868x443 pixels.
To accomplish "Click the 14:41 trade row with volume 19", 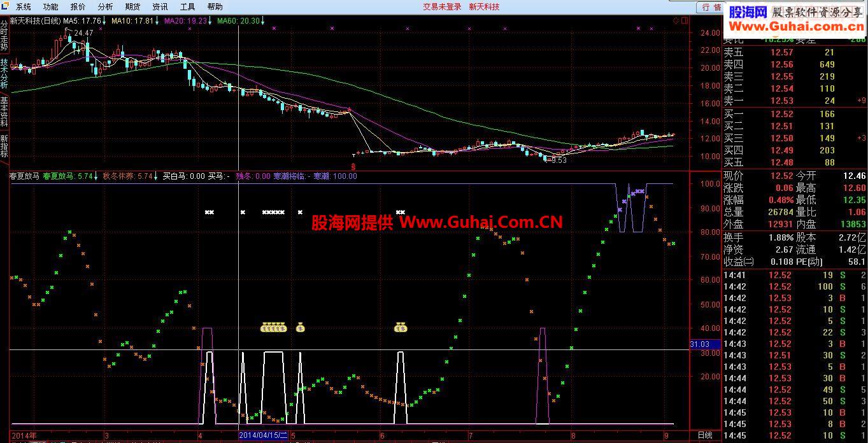I will 794,275.
